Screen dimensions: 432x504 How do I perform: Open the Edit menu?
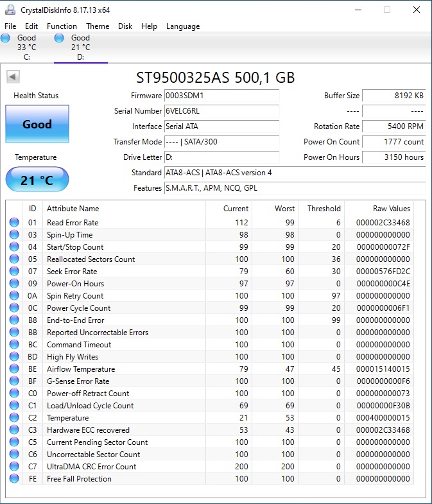tap(31, 26)
